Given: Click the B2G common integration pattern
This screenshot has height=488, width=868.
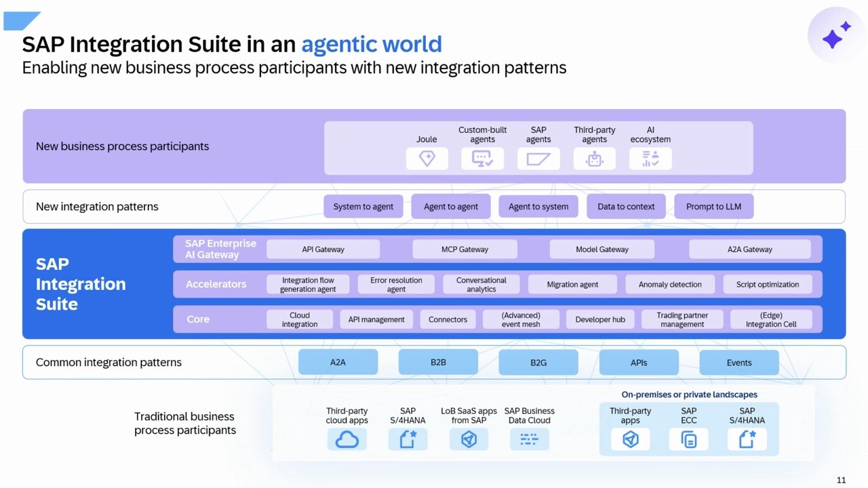Looking at the screenshot, I should [538, 363].
